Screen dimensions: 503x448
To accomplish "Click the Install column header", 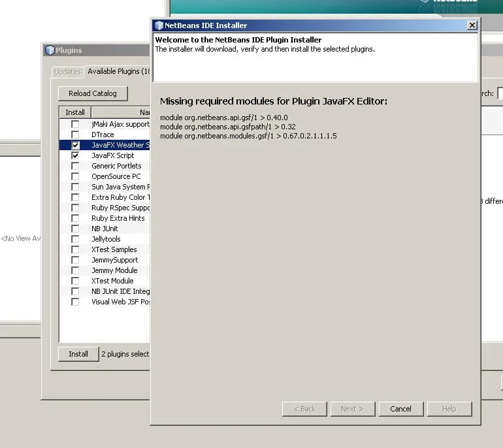I will click(x=75, y=112).
